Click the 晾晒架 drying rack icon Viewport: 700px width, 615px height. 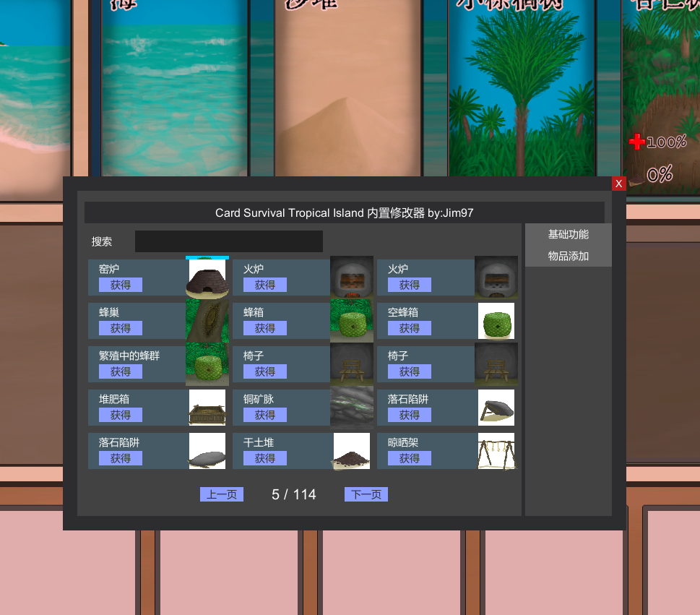pos(496,451)
